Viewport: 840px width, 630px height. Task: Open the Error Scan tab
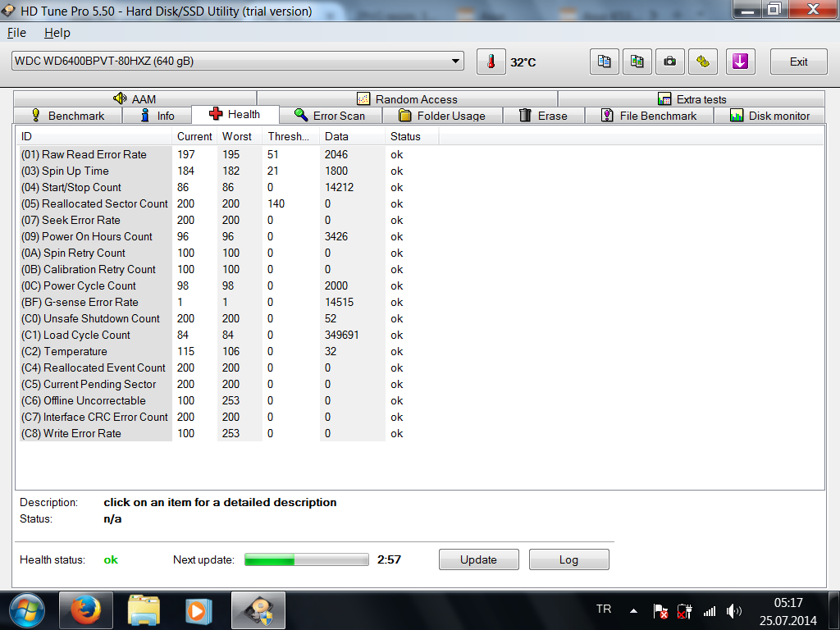(330, 116)
